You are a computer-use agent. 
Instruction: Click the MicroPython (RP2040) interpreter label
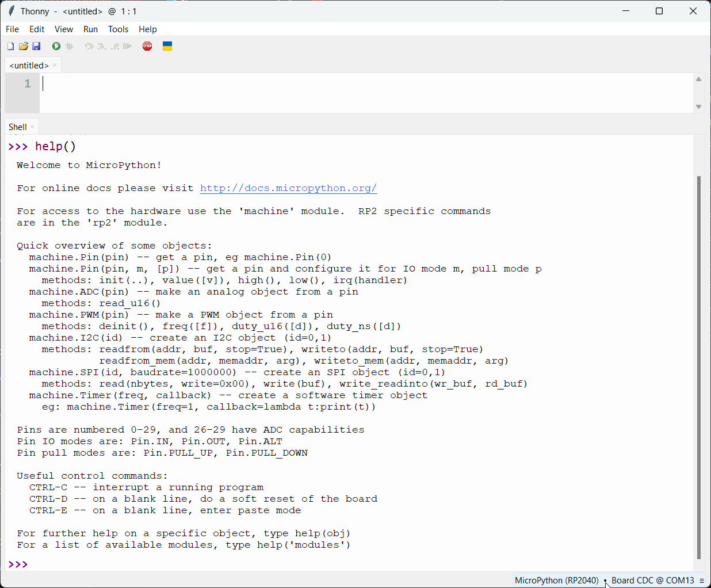[556, 581]
